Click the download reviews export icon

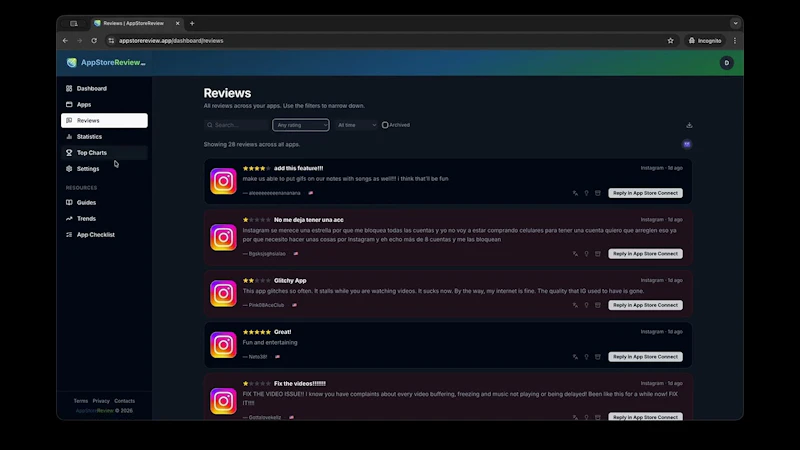[689, 125]
